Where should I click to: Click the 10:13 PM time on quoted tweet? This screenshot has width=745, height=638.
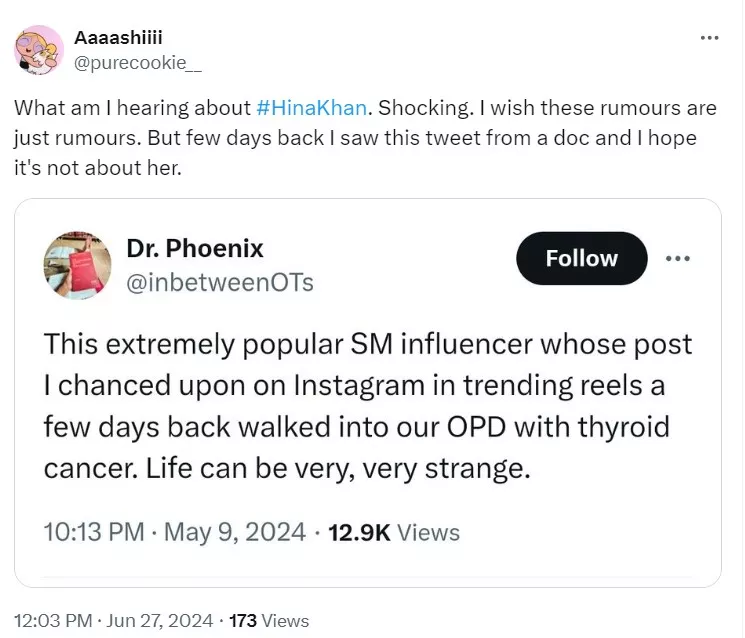[94, 532]
